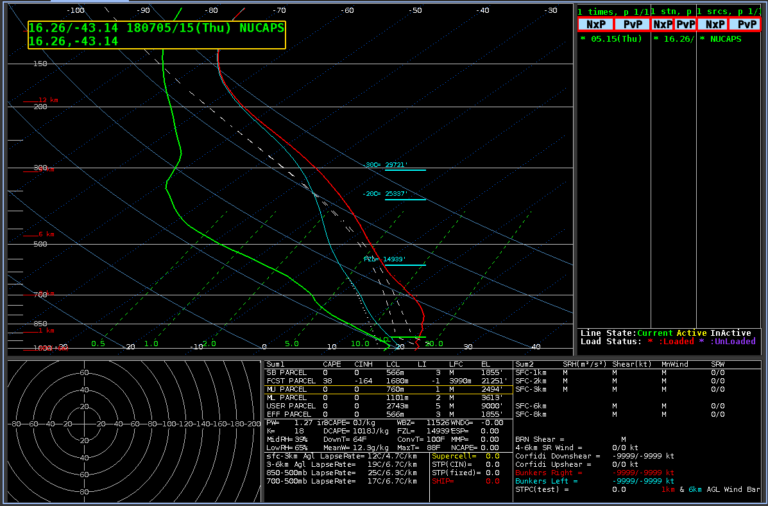The height and width of the screenshot is (506, 768).
Task: Select the SB PARCEL row
Action: click(388, 373)
